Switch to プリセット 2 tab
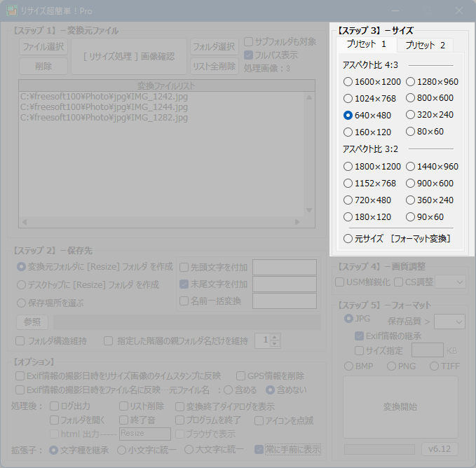 pos(425,45)
